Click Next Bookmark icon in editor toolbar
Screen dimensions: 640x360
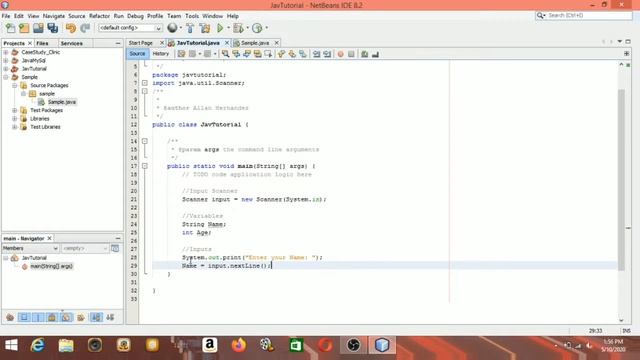pos(292,54)
